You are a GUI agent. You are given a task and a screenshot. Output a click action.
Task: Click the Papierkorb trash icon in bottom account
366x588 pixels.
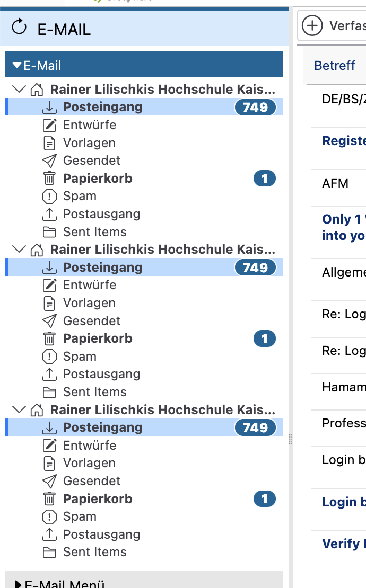click(x=49, y=499)
